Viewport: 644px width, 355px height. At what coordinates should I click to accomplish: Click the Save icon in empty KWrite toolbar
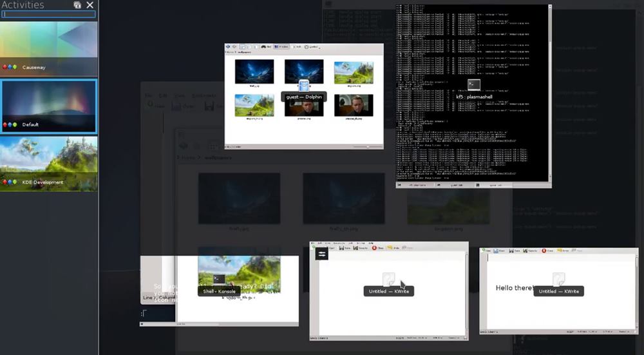[x=342, y=248]
